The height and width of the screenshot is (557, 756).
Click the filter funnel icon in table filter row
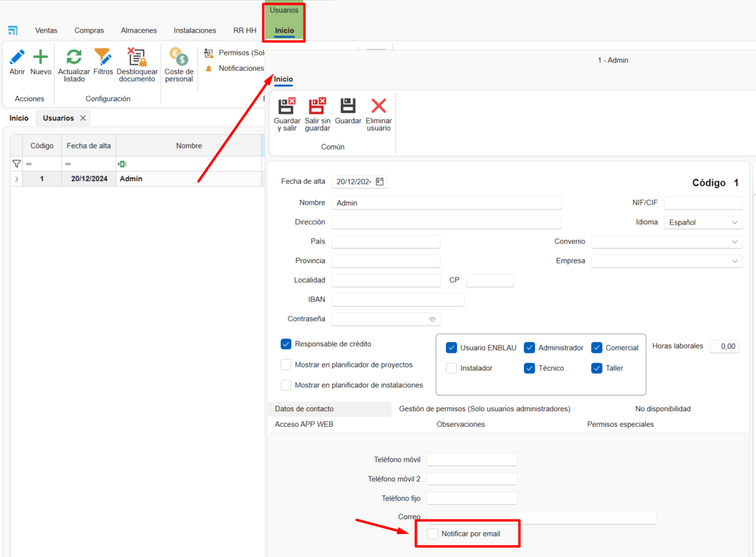16,164
